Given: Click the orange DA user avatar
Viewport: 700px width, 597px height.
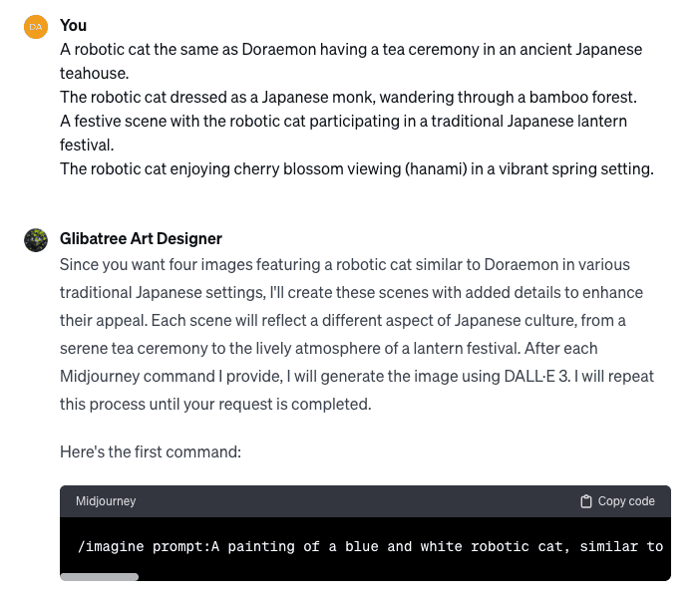Looking at the screenshot, I should coord(36,27).
